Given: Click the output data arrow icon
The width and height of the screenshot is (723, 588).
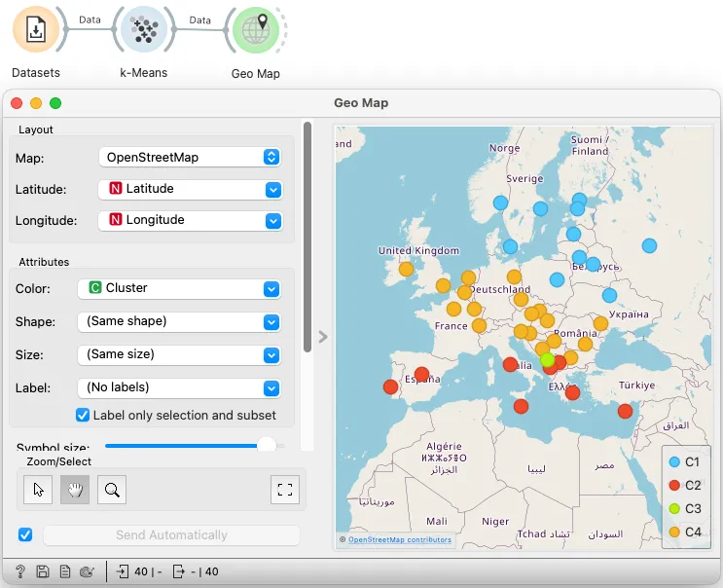Looking at the screenshot, I should pyautogui.click(x=178, y=571).
